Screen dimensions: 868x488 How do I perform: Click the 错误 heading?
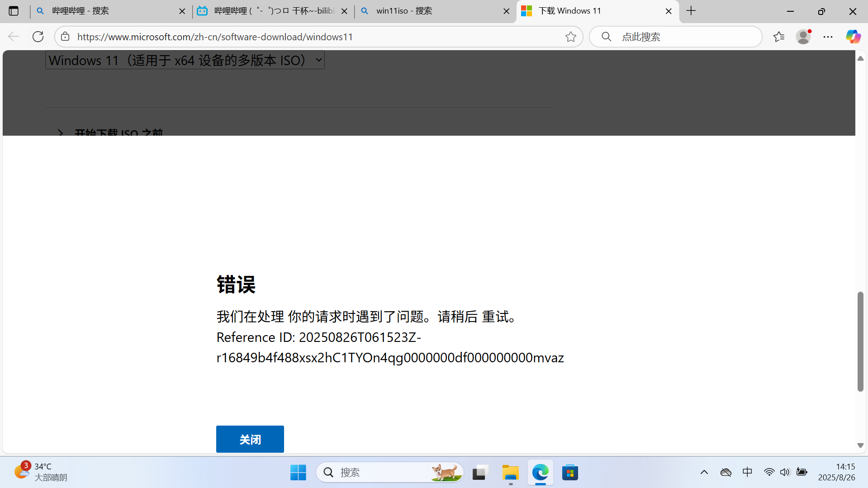click(x=236, y=284)
